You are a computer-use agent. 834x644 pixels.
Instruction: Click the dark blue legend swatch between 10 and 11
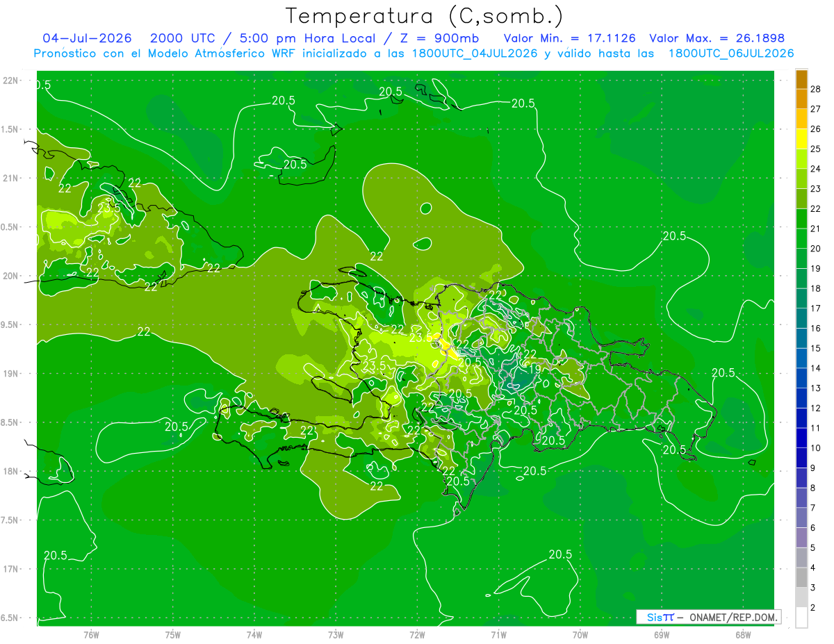(x=801, y=438)
